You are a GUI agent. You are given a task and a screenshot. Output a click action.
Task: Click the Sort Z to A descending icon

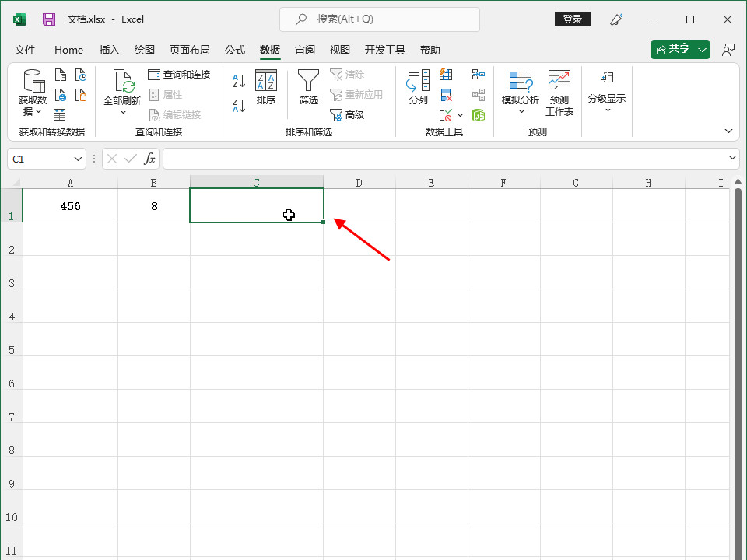239,104
